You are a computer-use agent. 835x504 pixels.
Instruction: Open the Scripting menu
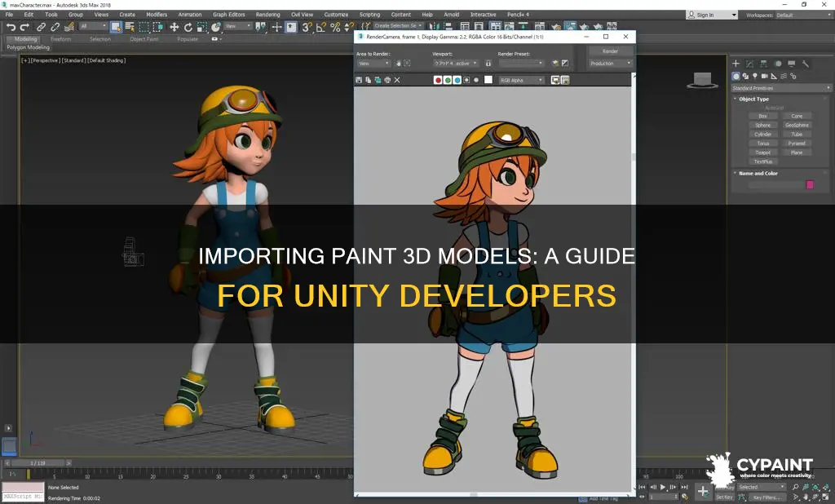tap(369, 15)
